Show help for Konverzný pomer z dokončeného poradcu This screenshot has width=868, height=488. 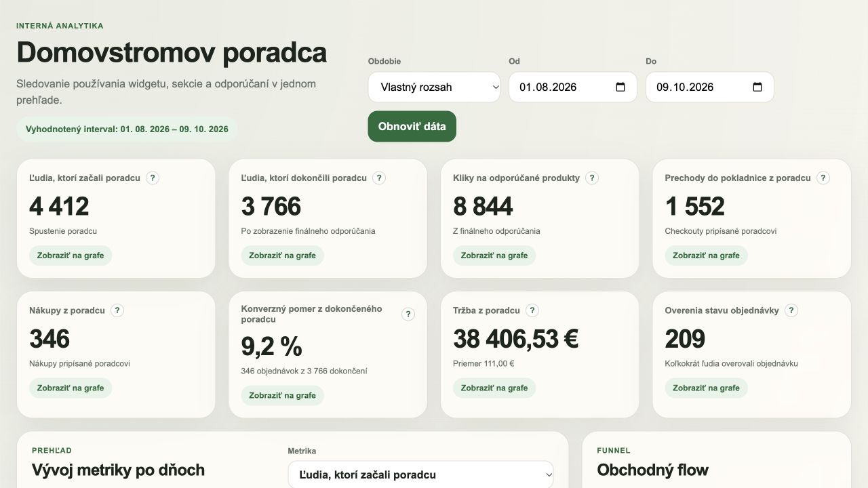408,314
